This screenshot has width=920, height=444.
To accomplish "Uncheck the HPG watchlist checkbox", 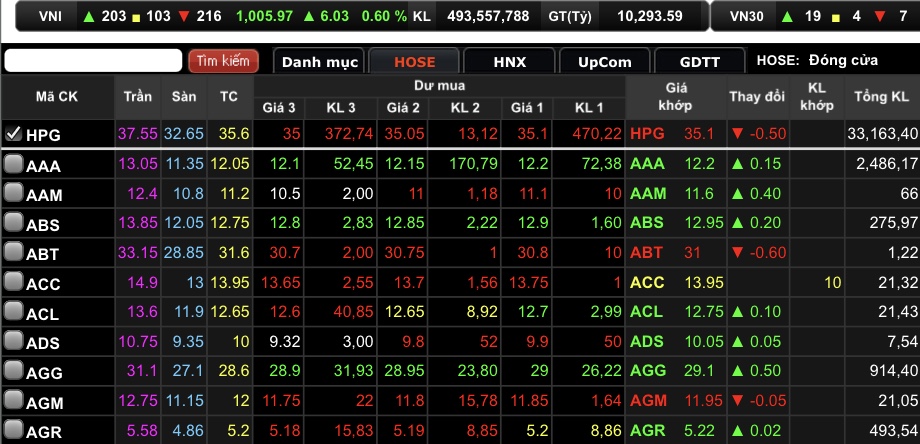I will (13, 134).
